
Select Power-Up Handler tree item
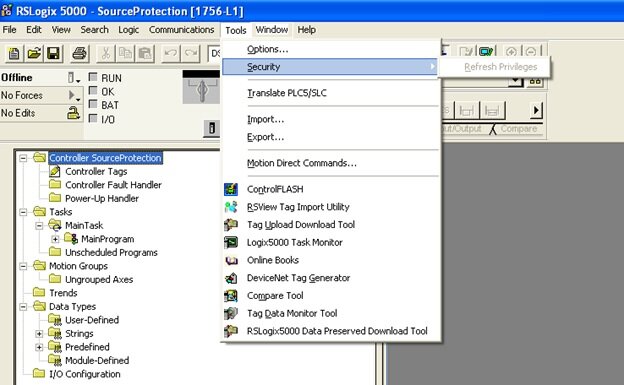[x=102, y=199]
